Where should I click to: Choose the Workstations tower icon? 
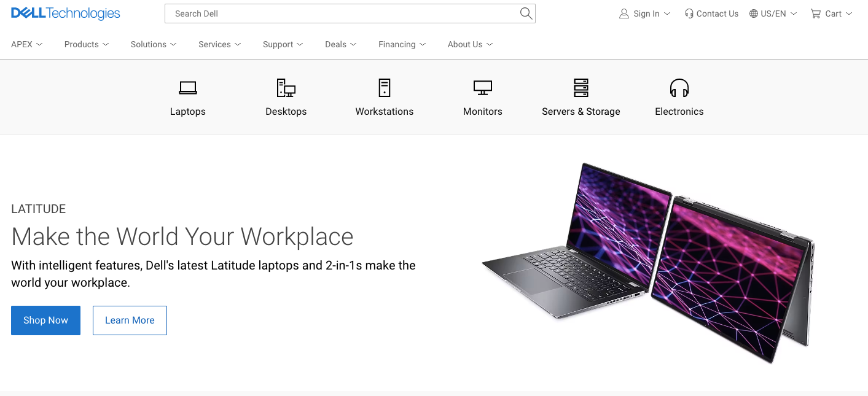coord(385,88)
